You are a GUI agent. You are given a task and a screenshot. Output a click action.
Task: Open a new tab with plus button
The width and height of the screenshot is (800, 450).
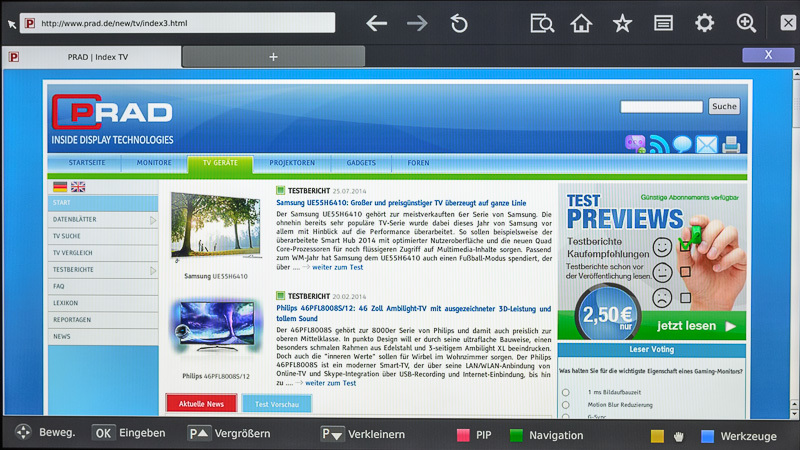pos(273,57)
